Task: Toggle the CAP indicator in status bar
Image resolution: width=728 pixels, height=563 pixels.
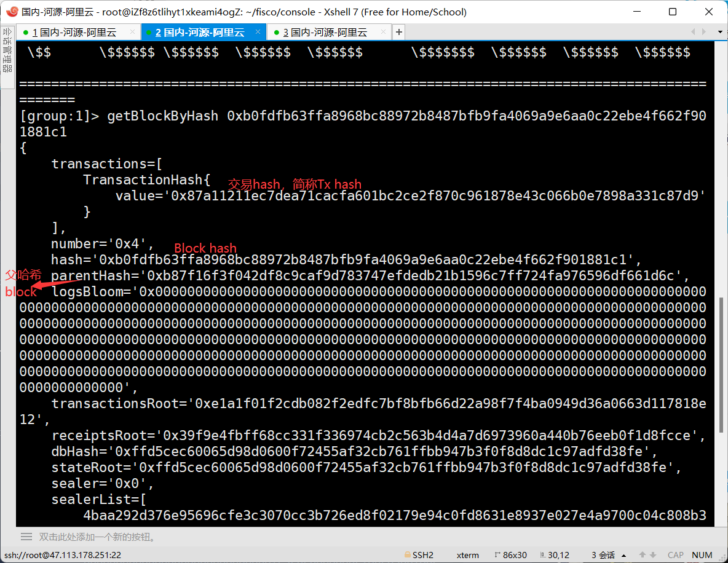Action: pyautogui.click(x=675, y=555)
